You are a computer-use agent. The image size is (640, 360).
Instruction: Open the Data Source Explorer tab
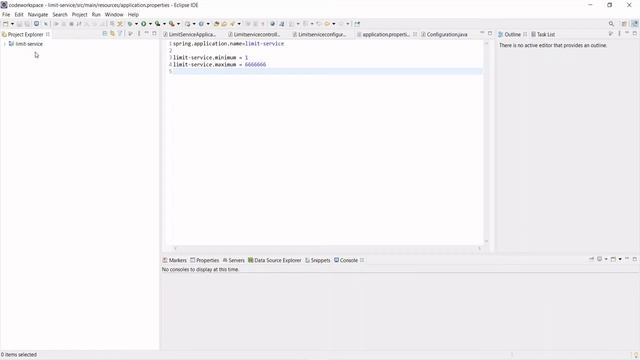pos(274,260)
